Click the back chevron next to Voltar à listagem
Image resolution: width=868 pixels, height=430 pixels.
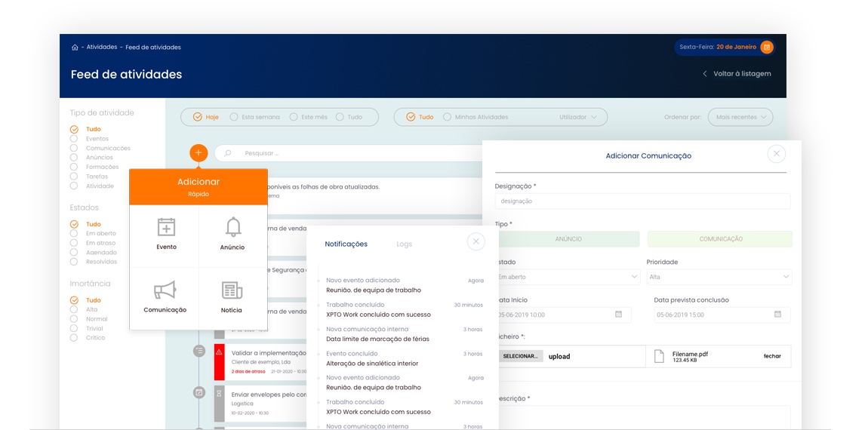point(705,74)
